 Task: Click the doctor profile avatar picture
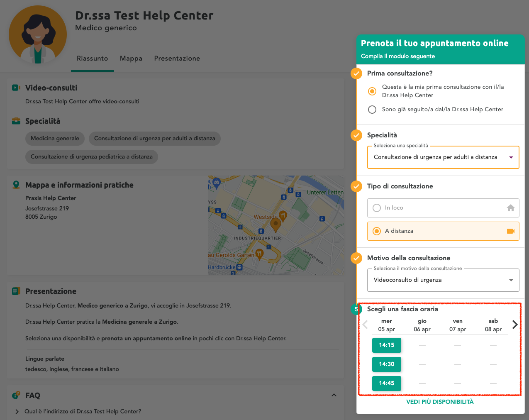(38, 34)
